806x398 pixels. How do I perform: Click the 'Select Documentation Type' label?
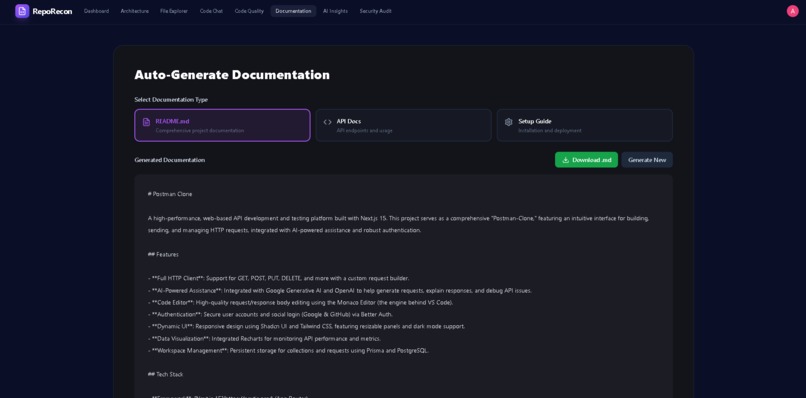tap(171, 100)
